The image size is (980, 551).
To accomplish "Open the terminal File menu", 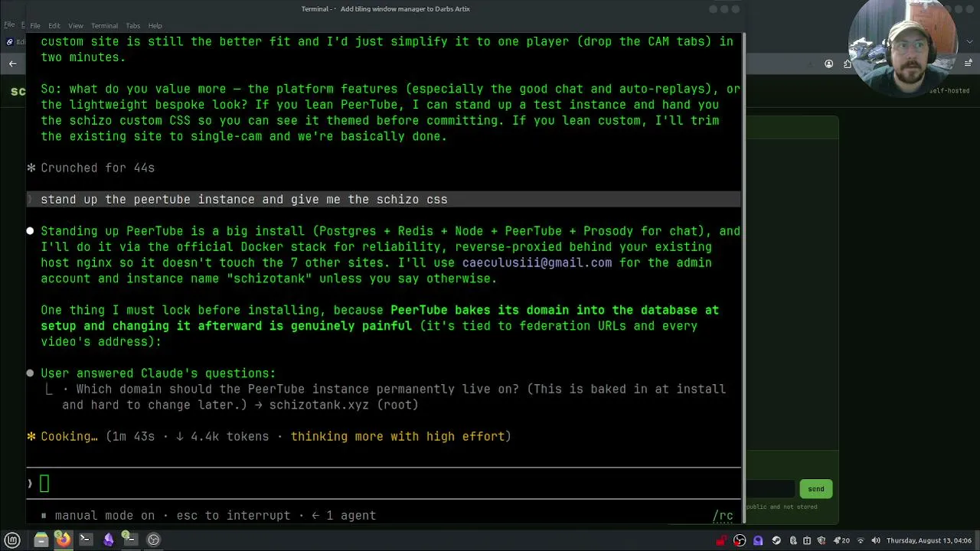I will point(35,25).
